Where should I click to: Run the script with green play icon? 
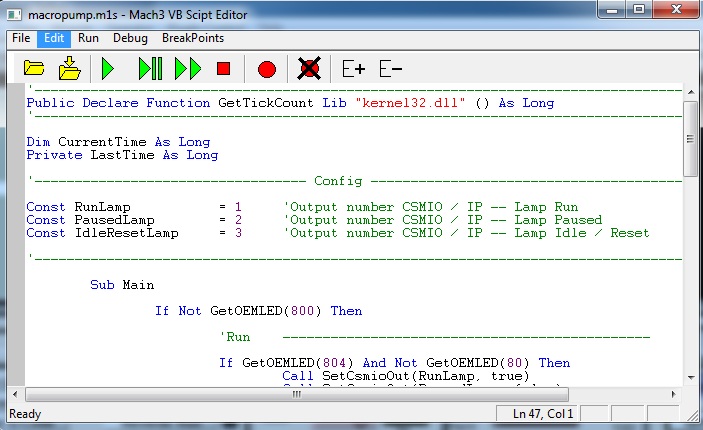108,69
